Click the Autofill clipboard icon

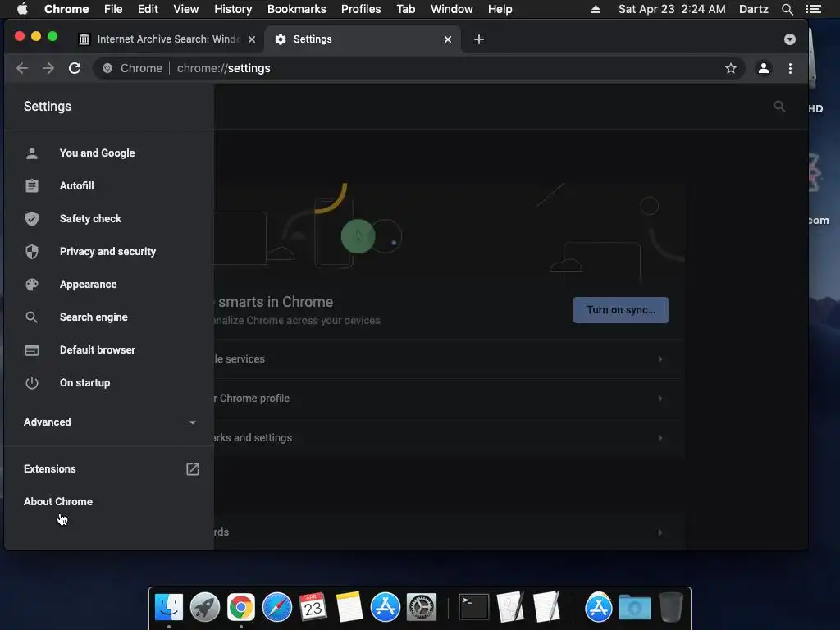pos(32,186)
